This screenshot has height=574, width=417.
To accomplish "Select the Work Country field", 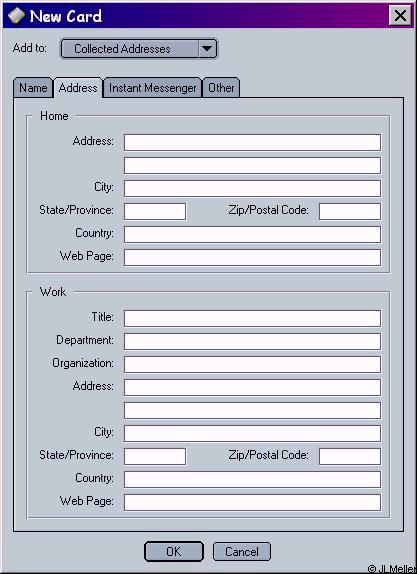I will pyautogui.click(x=252, y=480).
